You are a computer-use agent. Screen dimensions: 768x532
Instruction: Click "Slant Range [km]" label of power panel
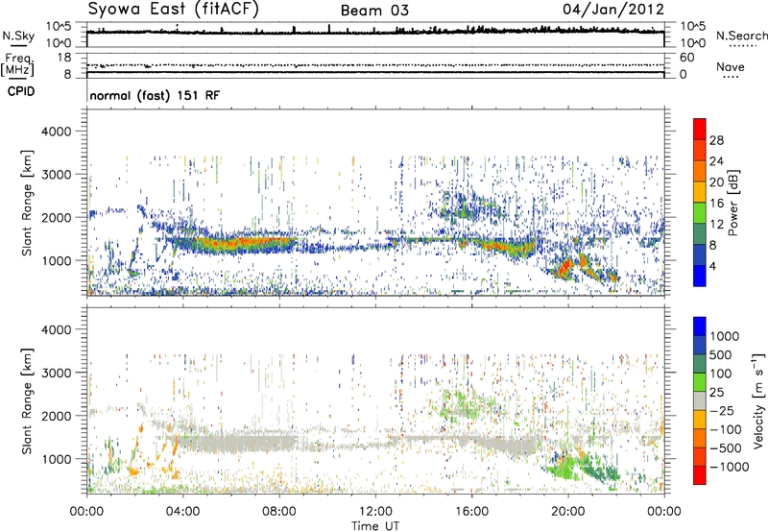click(27, 203)
